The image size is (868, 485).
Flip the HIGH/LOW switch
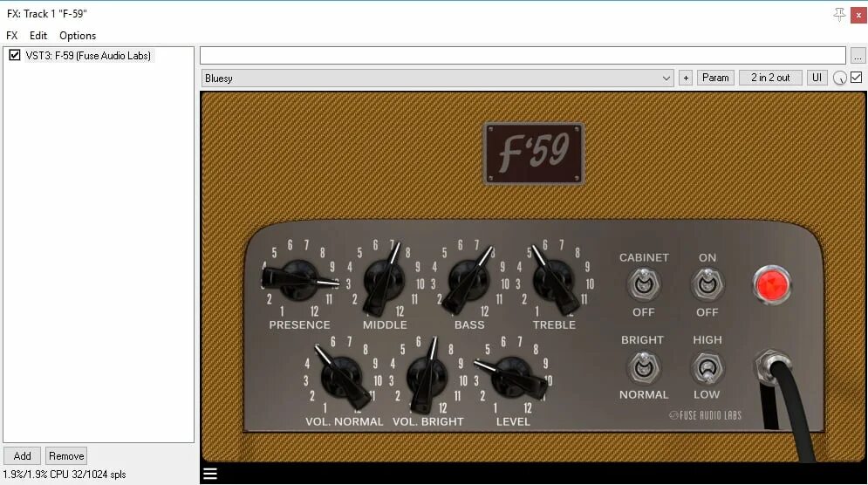coord(707,367)
